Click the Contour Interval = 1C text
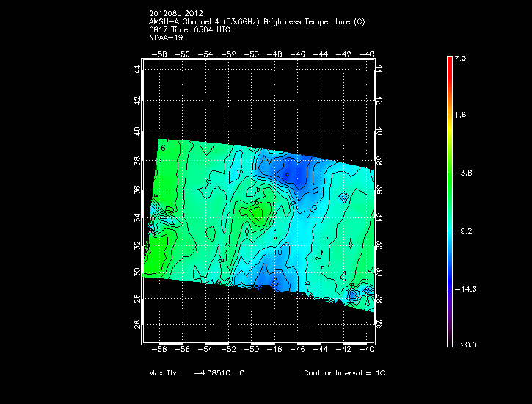The height and width of the screenshot is (404, 532). [x=344, y=373]
